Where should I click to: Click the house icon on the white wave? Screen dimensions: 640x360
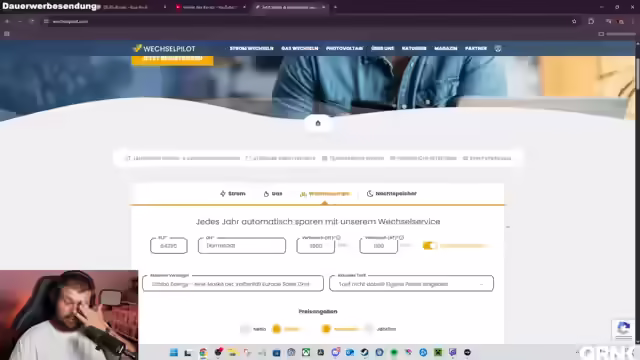tap(318, 123)
